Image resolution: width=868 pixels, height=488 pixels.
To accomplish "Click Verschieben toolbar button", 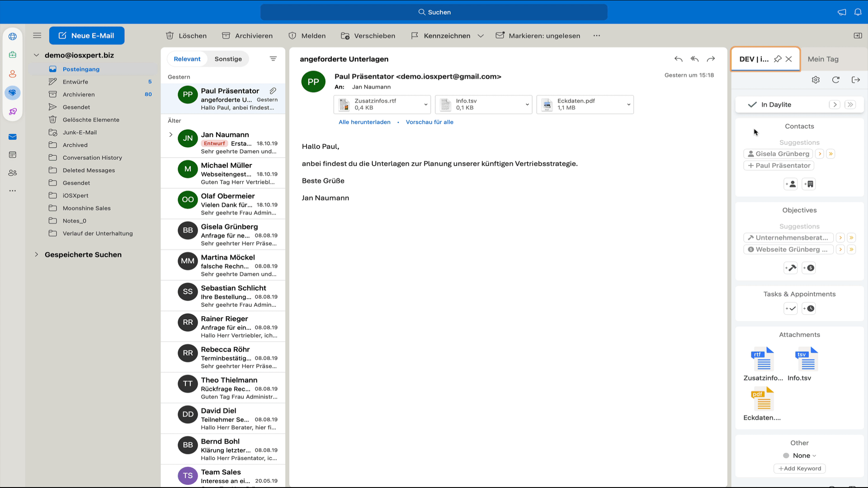I will point(368,36).
